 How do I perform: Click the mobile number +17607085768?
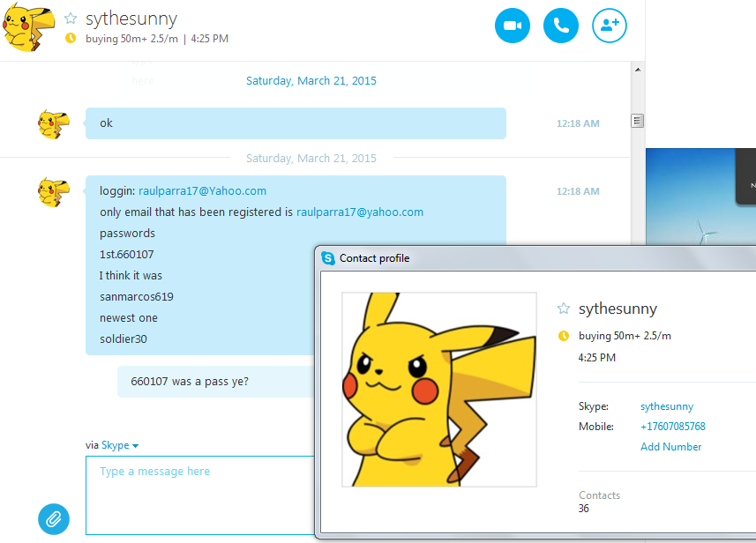(x=672, y=427)
